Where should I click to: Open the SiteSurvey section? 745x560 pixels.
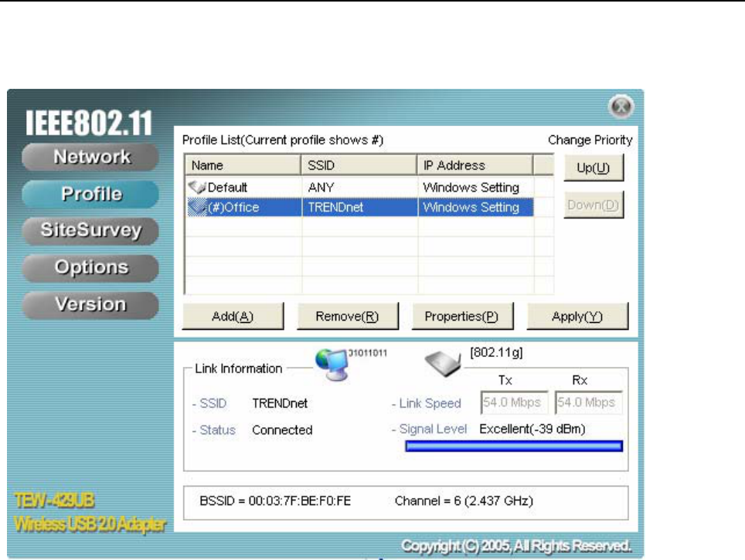tap(90, 230)
